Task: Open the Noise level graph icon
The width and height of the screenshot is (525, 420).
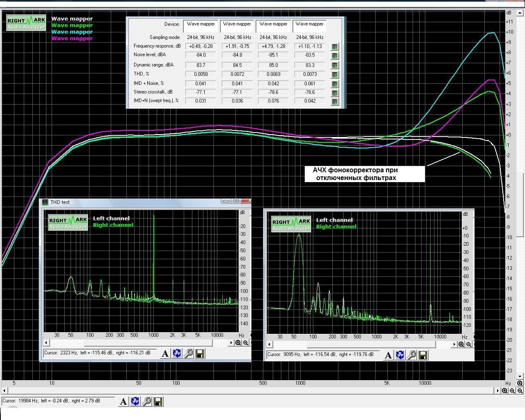Action: point(335,56)
